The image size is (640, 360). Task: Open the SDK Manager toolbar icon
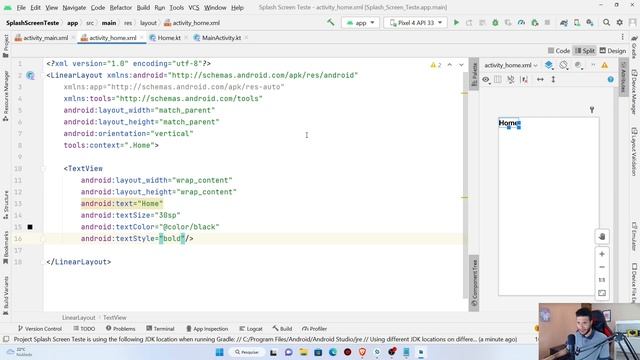(590, 23)
